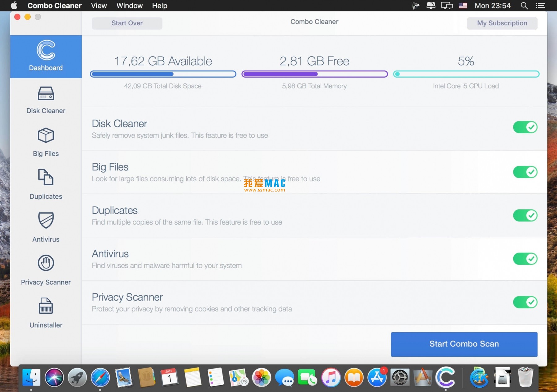Open Contacts book in the Dock
557x392 pixels.
146,377
